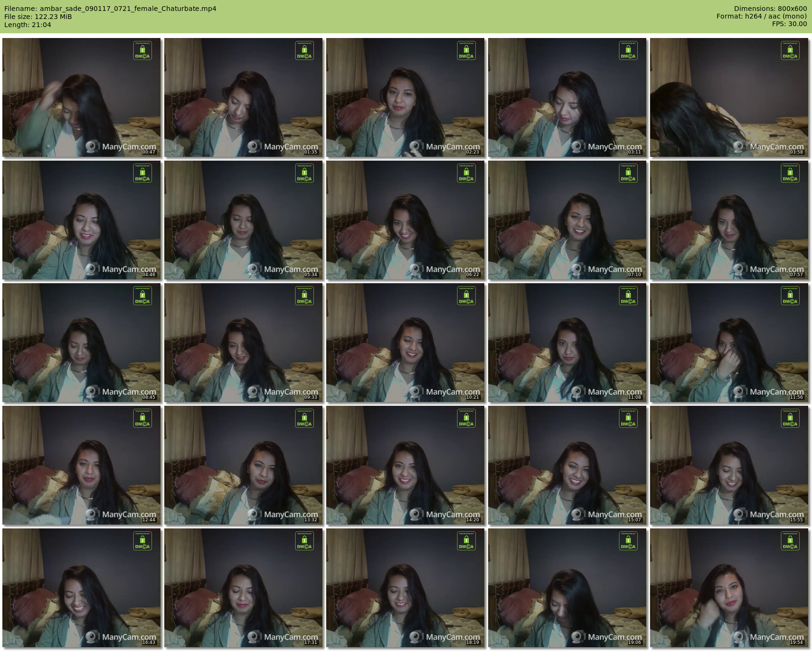Image resolution: width=812 pixels, height=651 pixels.
Task: Click the 'Format: h264 / aac (mono)' text
Action: pos(762,16)
